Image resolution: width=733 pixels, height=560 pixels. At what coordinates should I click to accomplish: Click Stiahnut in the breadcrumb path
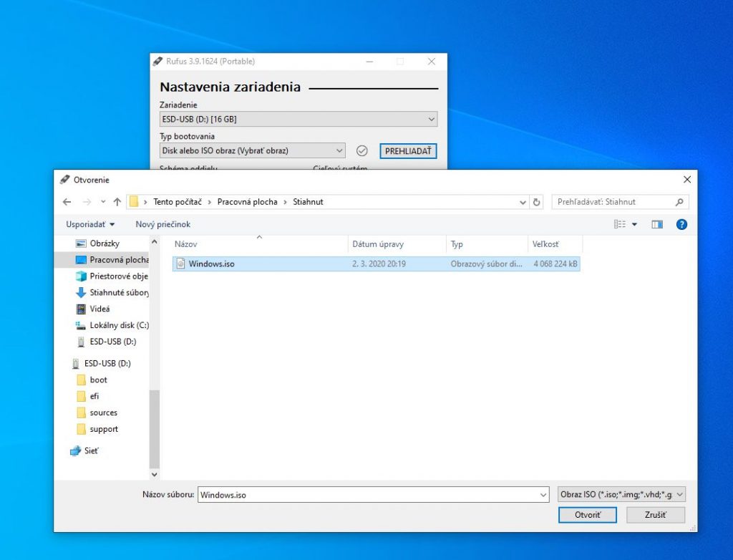(308, 202)
